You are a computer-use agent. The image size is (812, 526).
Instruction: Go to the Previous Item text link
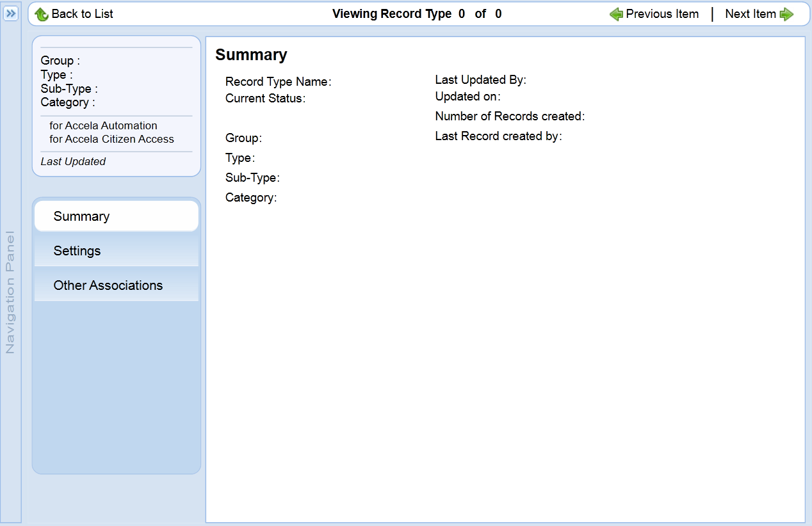(x=662, y=14)
